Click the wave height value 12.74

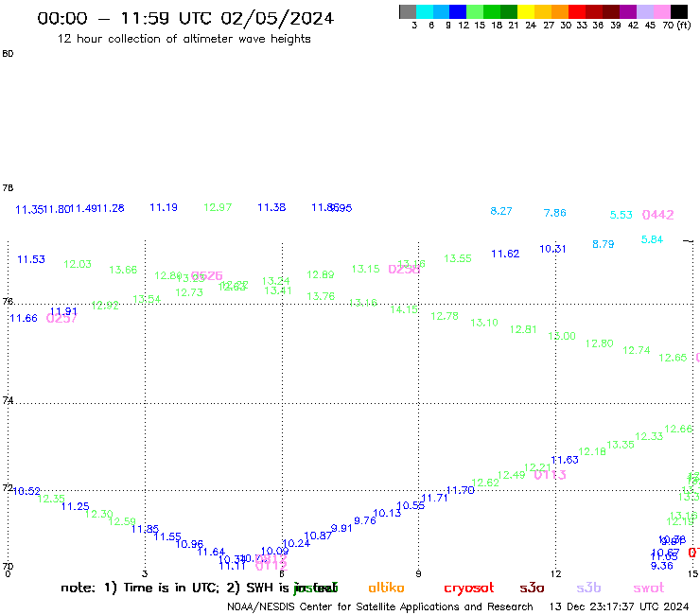(637, 350)
